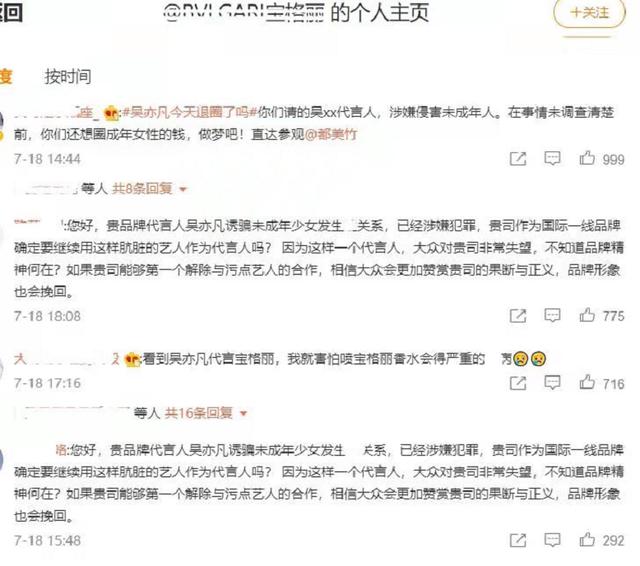
Task: Reply to the 7-18 15:48 comment
Action: point(552,540)
